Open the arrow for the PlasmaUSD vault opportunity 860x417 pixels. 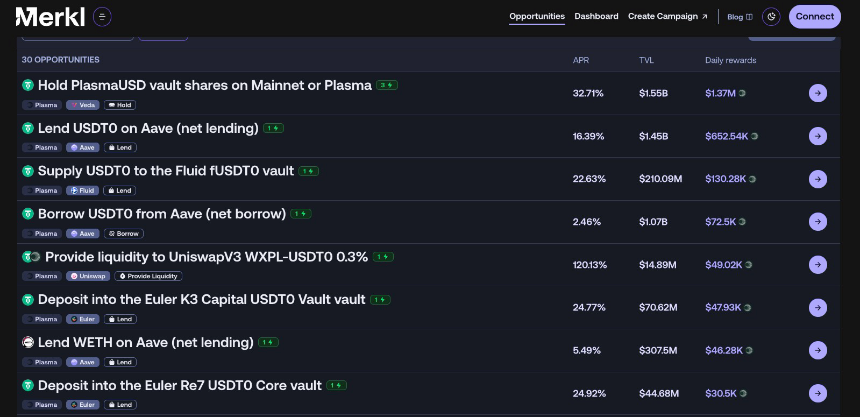click(x=817, y=93)
